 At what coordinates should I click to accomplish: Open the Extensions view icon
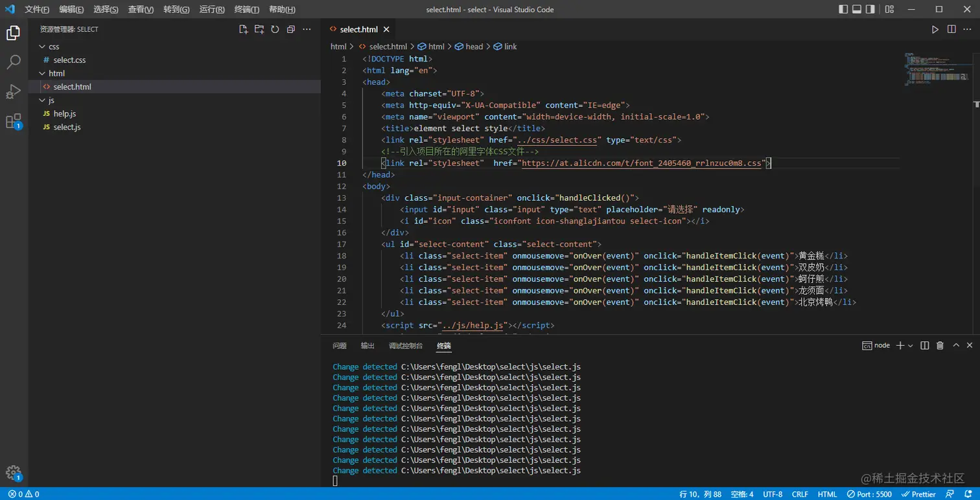(14, 121)
